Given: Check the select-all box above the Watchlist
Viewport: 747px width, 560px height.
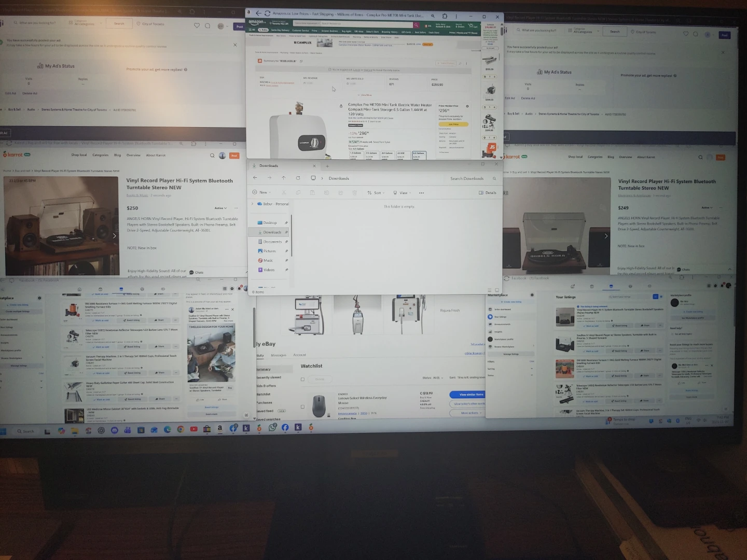Looking at the screenshot, I should coord(303,379).
